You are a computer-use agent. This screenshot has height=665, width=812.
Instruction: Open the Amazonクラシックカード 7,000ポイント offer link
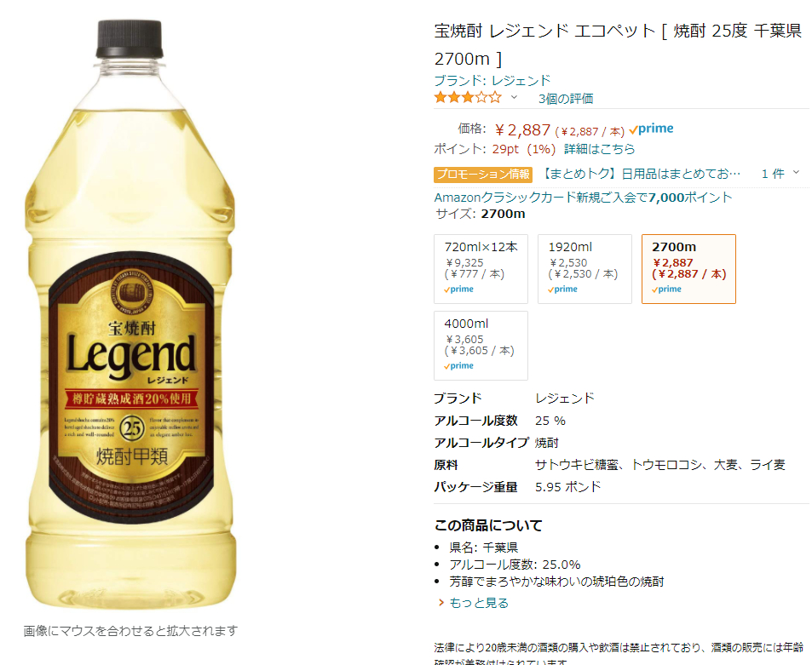tap(583, 198)
